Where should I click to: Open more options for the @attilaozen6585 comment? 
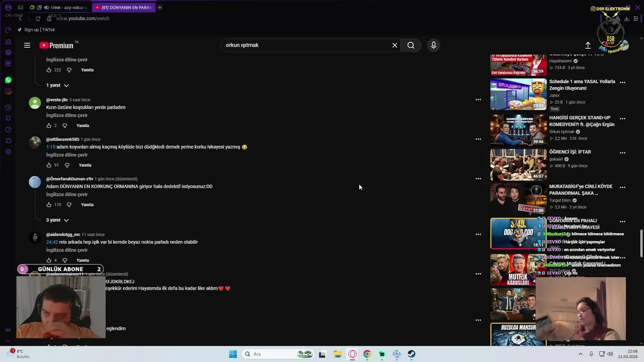(478, 139)
